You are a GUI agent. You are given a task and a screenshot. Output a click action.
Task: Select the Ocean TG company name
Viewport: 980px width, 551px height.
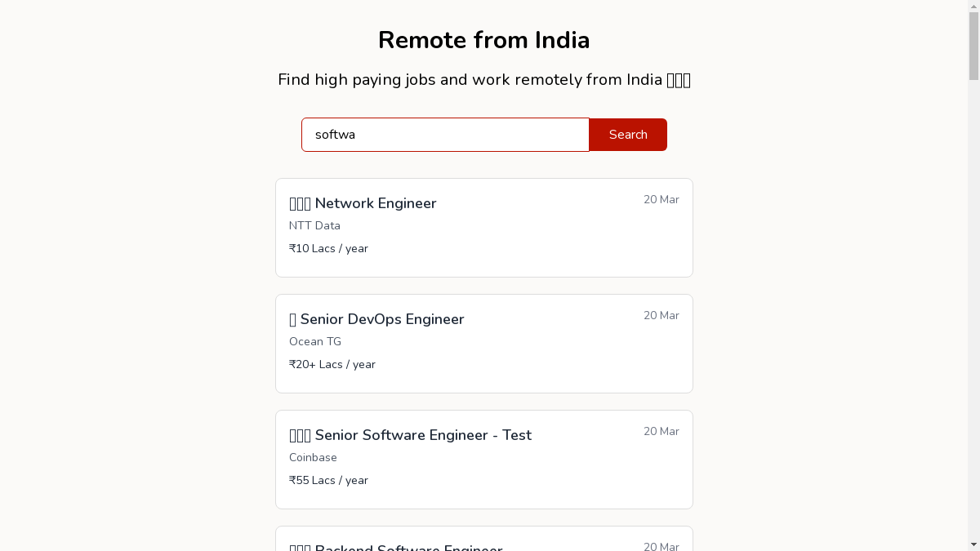pyautogui.click(x=315, y=342)
